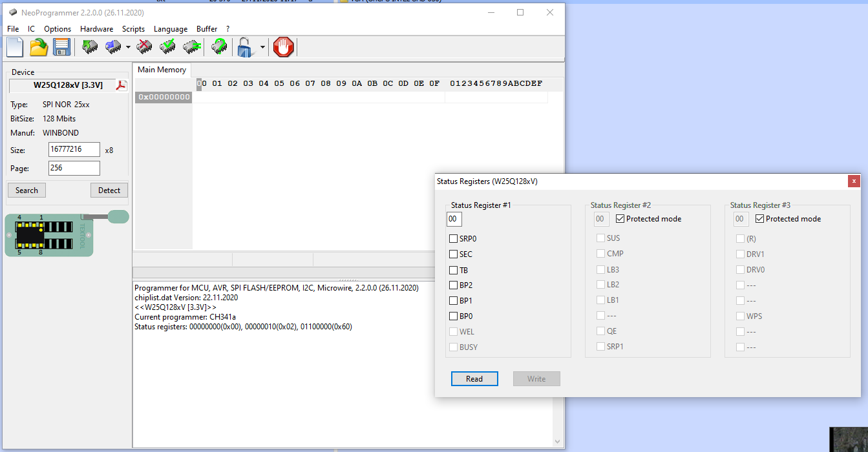Close the Status Registers dialog
This screenshot has height=452, width=868.
[854, 181]
